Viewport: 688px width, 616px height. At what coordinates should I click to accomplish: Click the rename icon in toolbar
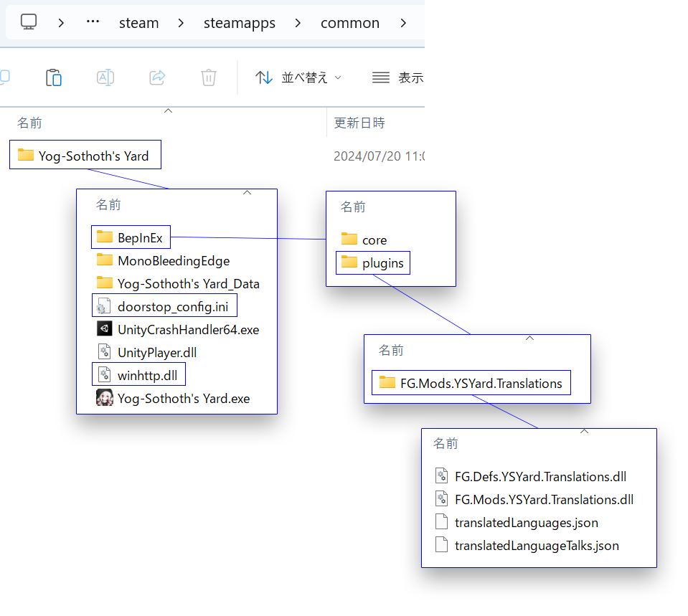coord(105,77)
